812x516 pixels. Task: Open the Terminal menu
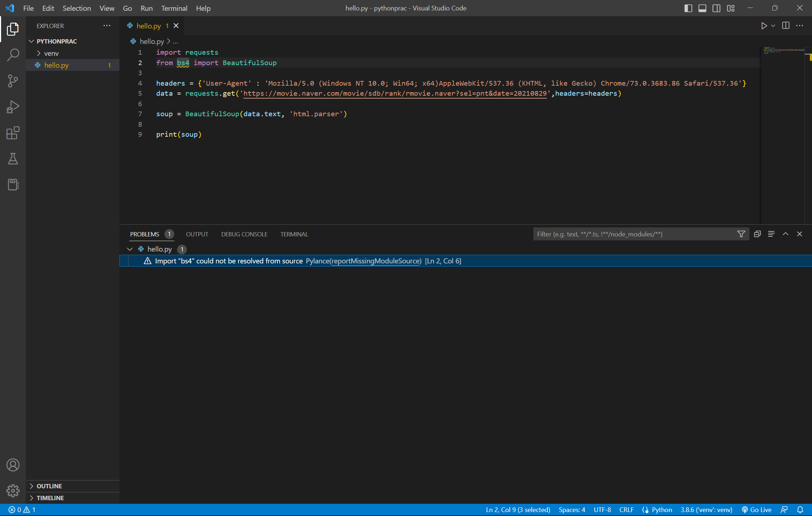coord(174,8)
